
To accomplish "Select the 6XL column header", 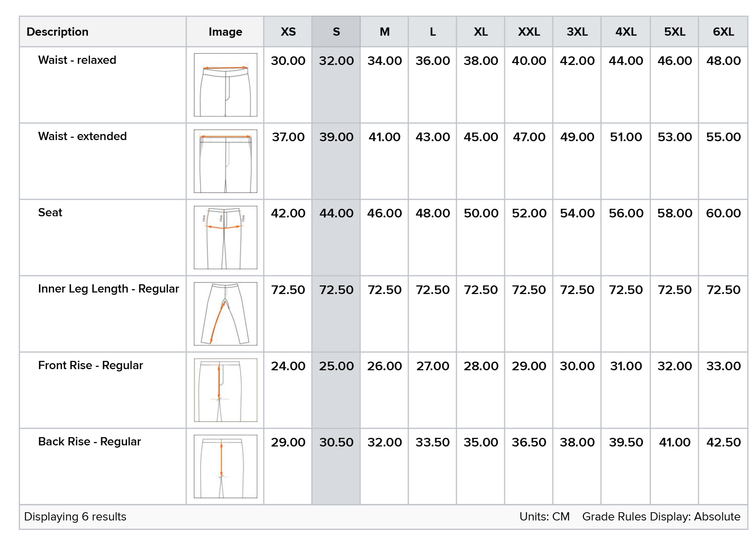I will click(723, 32).
